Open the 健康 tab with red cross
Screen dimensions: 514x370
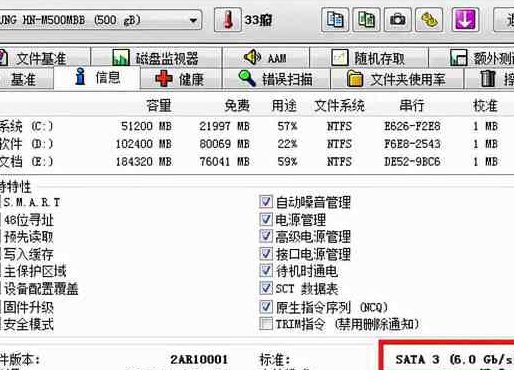tap(181, 79)
